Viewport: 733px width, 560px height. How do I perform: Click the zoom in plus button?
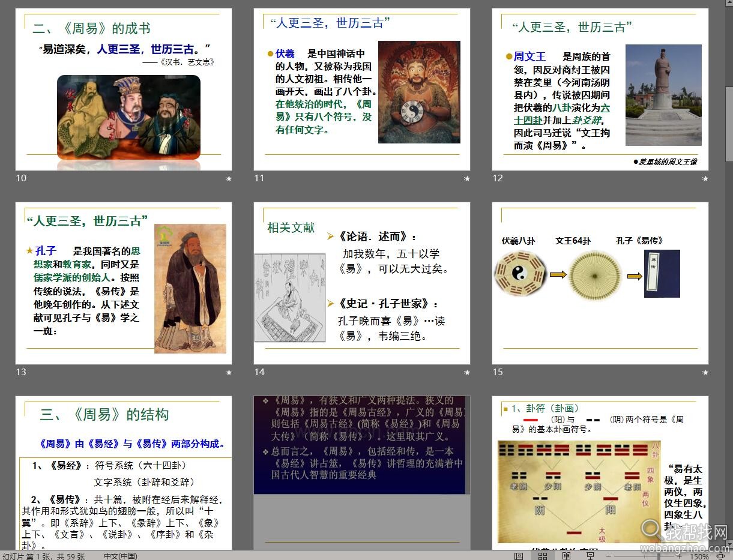point(680,556)
